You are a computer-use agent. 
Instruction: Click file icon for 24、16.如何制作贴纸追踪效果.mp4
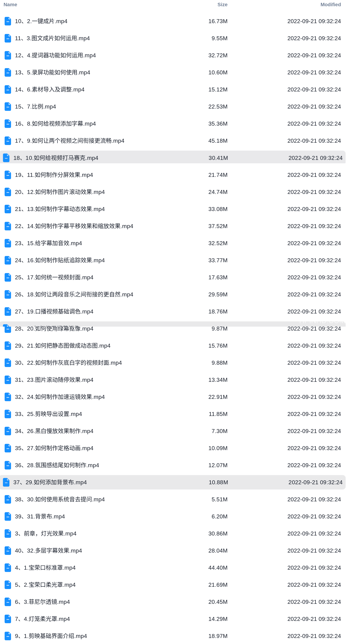point(8,260)
